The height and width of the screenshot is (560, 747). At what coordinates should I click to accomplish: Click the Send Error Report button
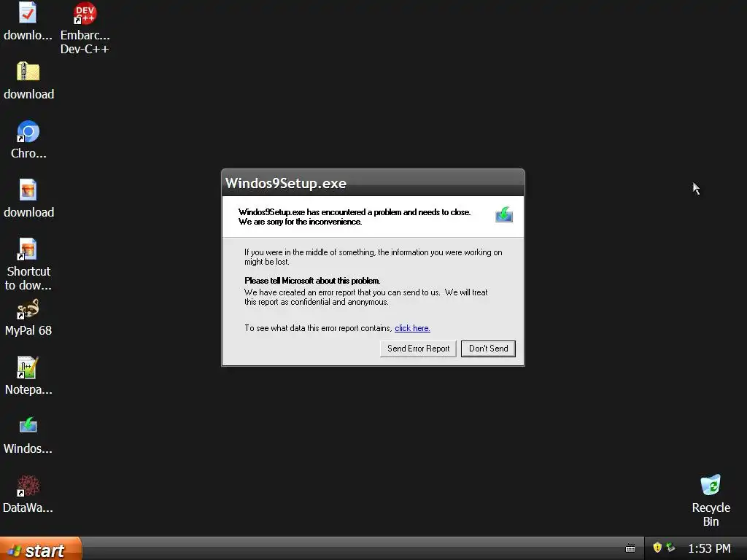pos(418,349)
